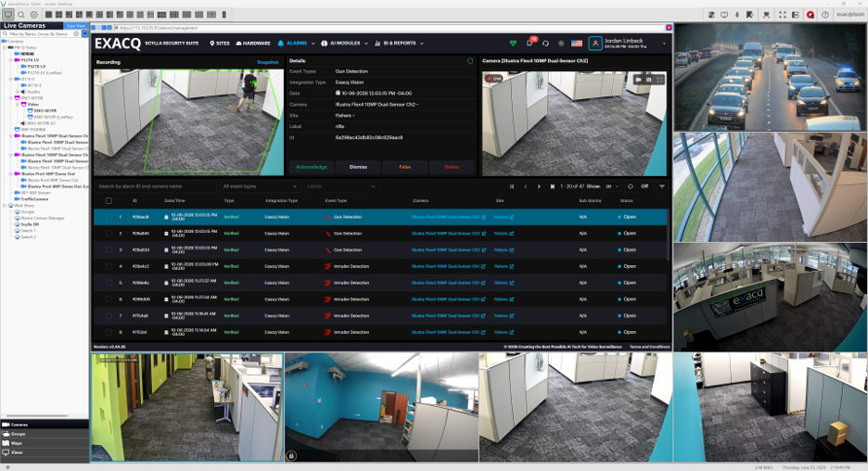Open the Search mode magnifier icon

tap(21, 15)
